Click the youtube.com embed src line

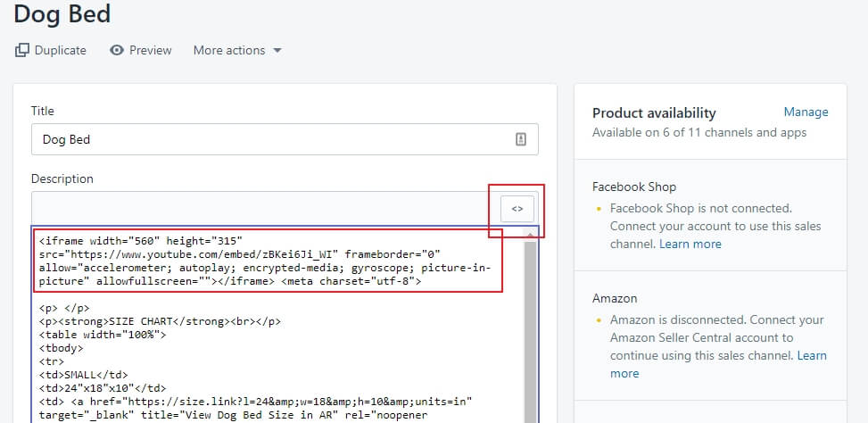(x=240, y=254)
